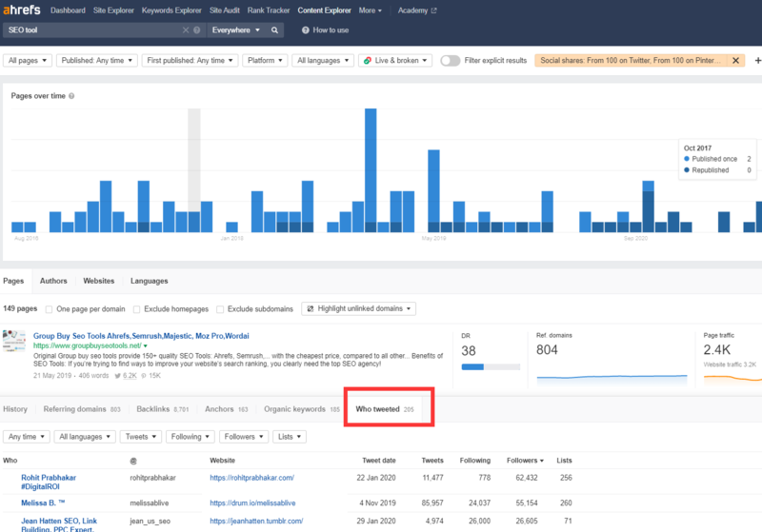The height and width of the screenshot is (532, 762).
Task: Switch to the Authors tab
Action: [53, 281]
